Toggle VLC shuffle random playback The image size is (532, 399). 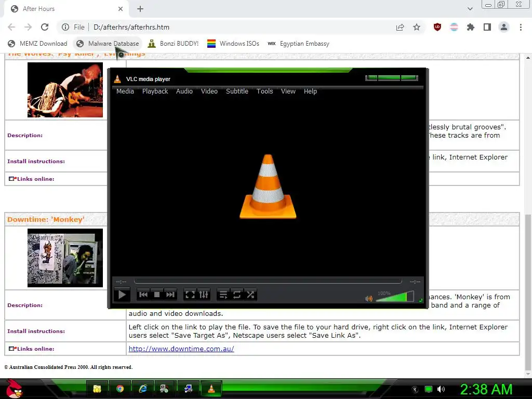250,295
